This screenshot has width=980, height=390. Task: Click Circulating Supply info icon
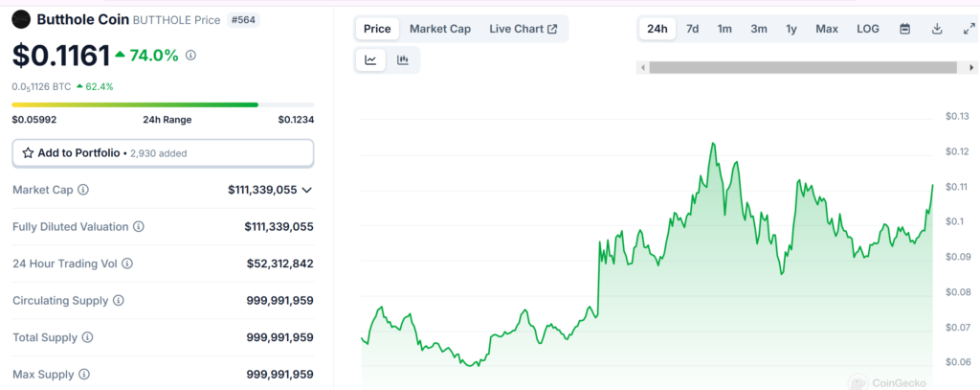[119, 301]
